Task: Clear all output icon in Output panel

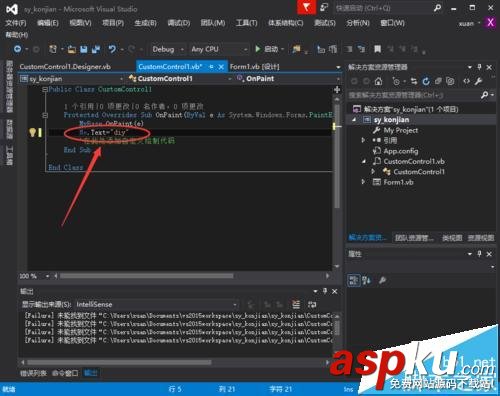Action: [296, 304]
